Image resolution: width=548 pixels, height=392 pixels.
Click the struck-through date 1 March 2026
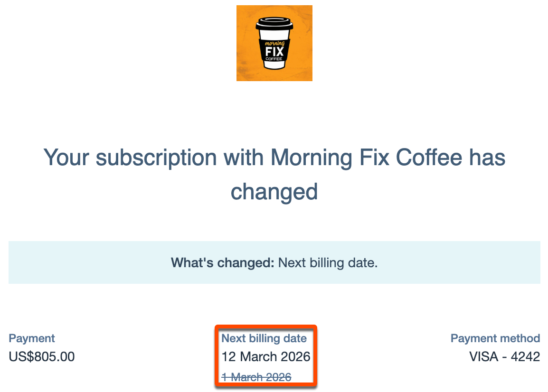click(x=256, y=377)
